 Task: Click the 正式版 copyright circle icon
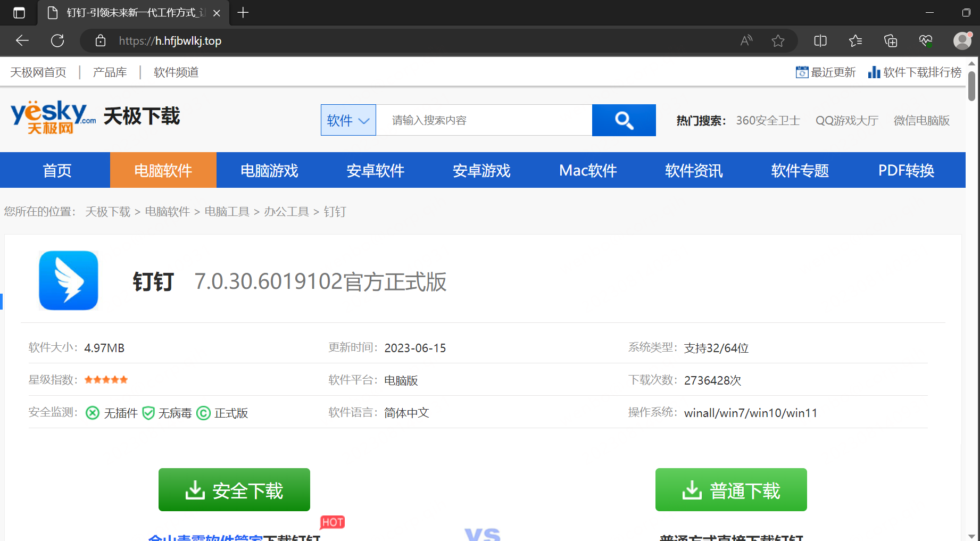click(204, 413)
